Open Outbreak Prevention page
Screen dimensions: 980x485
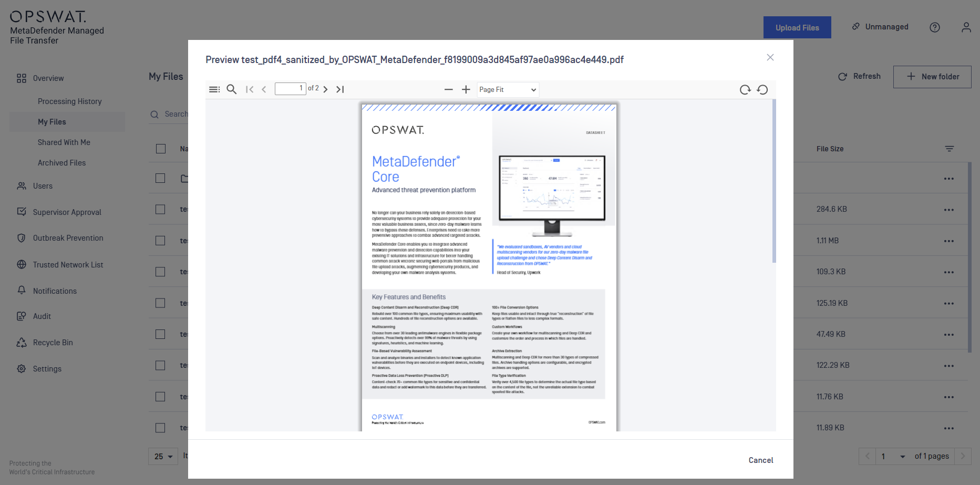click(x=68, y=238)
